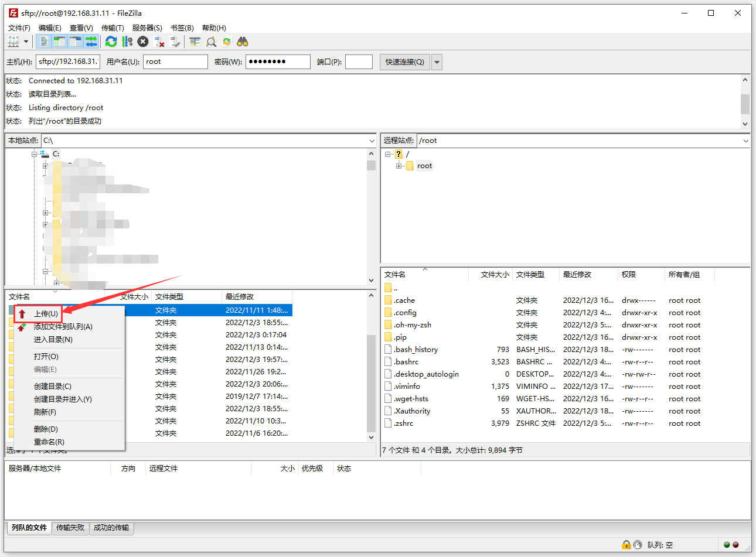Click refresh file lists toolbar icon

click(x=111, y=42)
